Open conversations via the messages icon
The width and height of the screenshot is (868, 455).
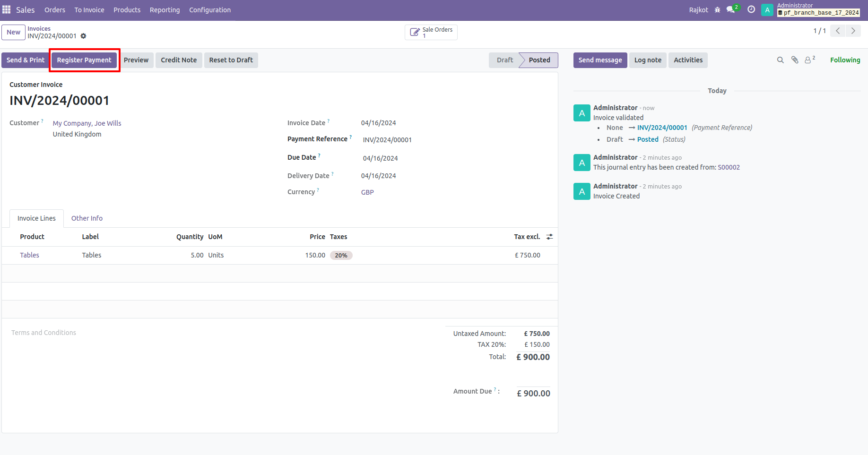(730, 9)
